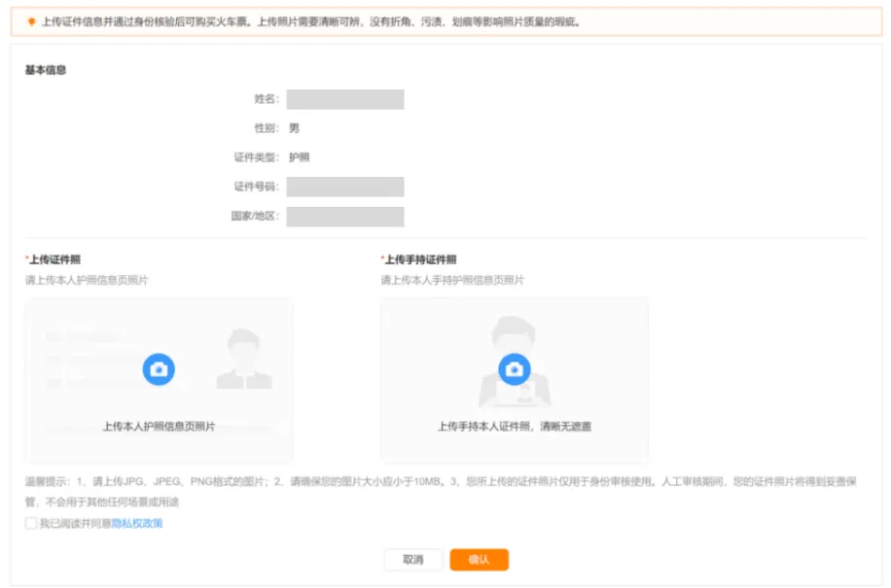Click the 证件号码 field

pyautogui.click(x=345, y=187)
